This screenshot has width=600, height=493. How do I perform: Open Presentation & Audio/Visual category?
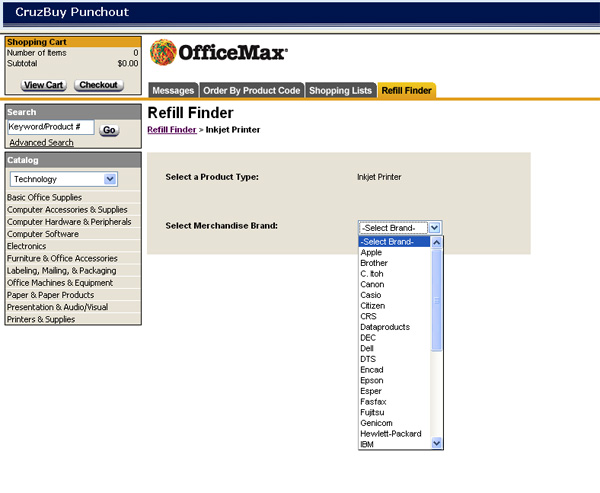[x=57, y=307]
